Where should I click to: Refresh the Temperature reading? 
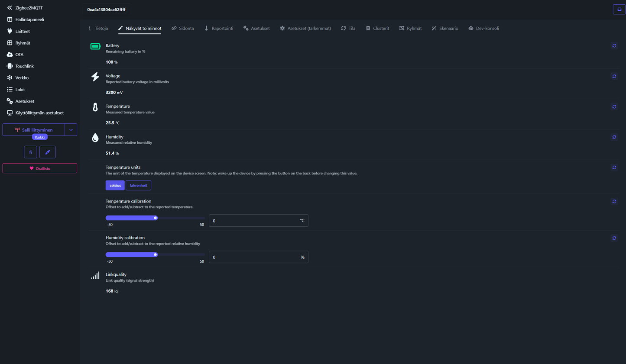[614, 106]
